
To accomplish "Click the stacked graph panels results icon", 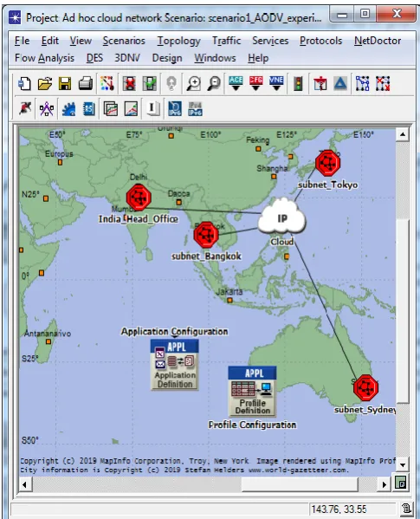I will coord(111,108).
